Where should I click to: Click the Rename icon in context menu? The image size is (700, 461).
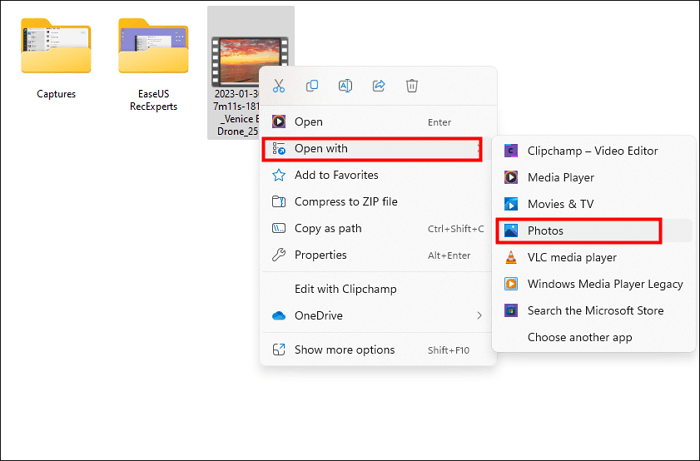point(345,86)
